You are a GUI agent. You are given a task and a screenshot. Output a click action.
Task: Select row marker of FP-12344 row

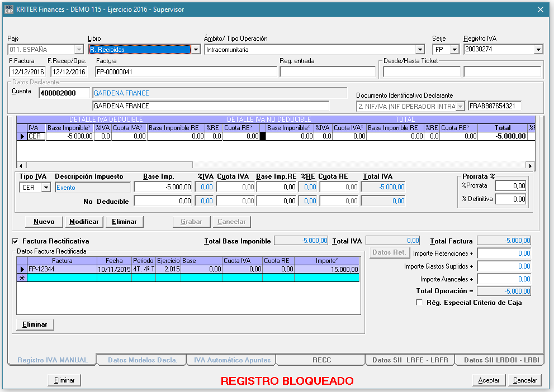pos(22,269)
